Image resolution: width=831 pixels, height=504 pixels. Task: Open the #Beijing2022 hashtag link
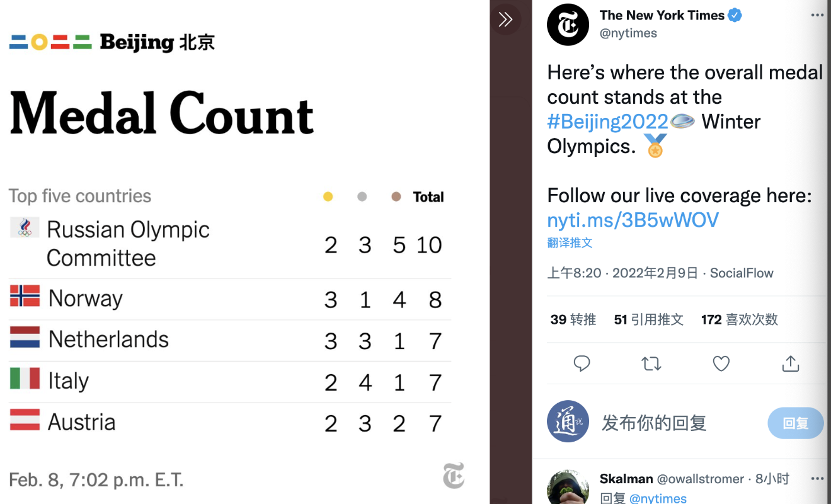607,121
